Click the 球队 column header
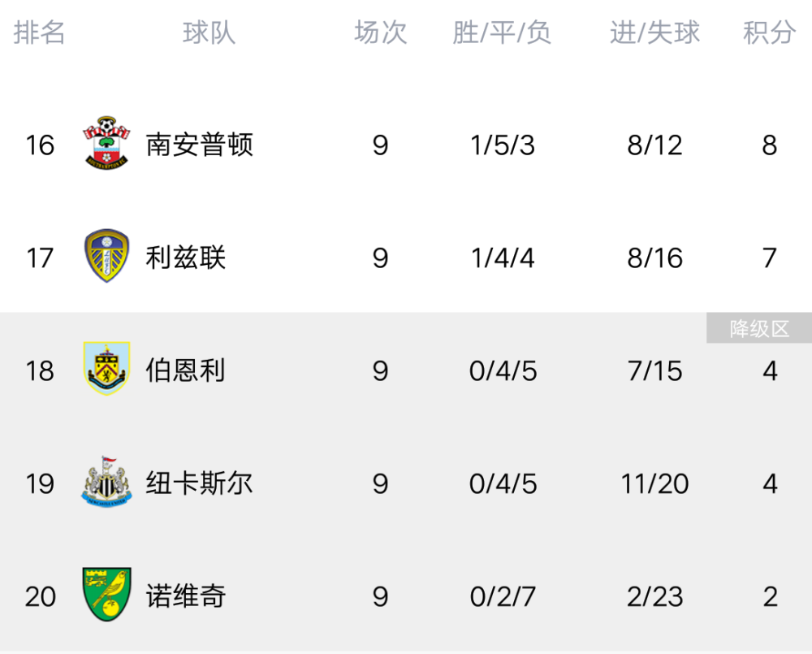 click(209, 32)
